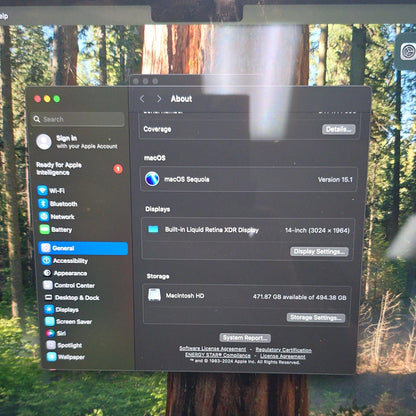
Task: Click the Macintosh HD label
Action: point(185,296)
